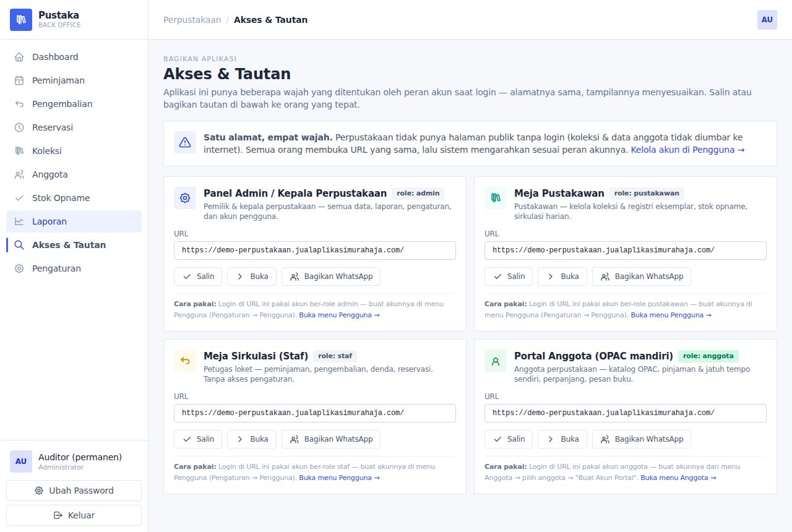
Task: Click the magnifier icon beside Akses & Tautan
Action: tap(19, 245)
